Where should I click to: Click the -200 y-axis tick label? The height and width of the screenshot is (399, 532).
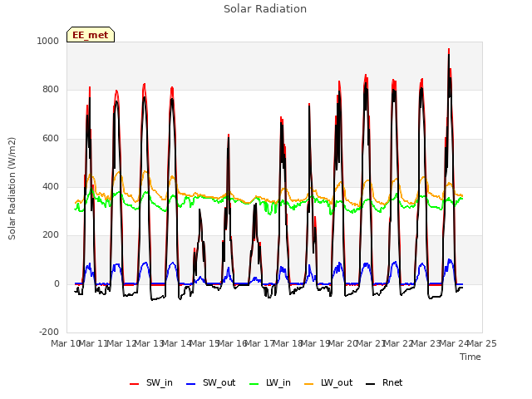click(x=49, y=332)
